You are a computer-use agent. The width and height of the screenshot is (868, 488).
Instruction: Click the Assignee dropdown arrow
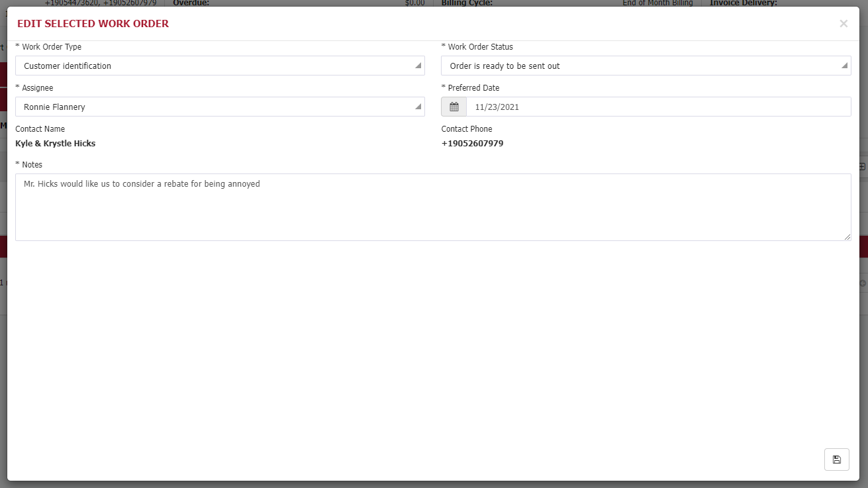(417, 107)
